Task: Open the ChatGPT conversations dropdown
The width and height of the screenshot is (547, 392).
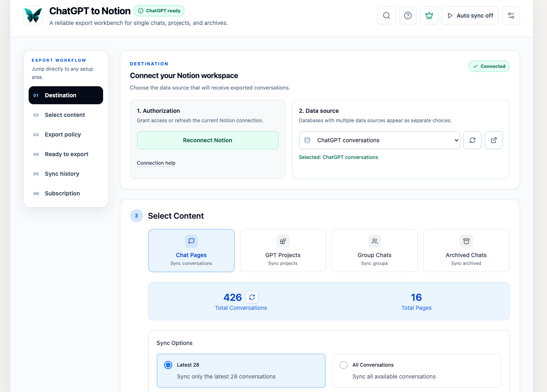Action: click(x=380, y=140)
